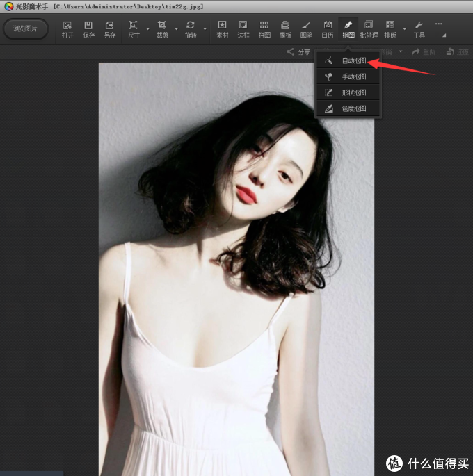Choose 手动抠图 manual cutout menu item
473x476 pixels.
(348, 76)
